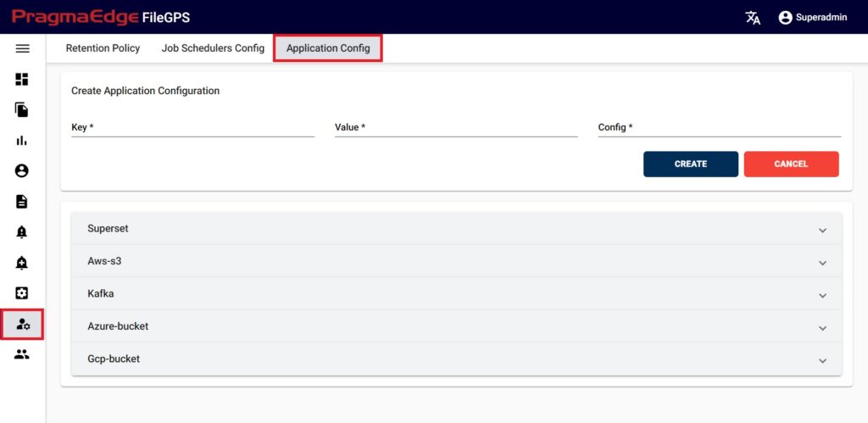This screenshot has width=868, height=423.
Task: Open the add-alert bell plus icon
Action: click(x=21, y=263)
